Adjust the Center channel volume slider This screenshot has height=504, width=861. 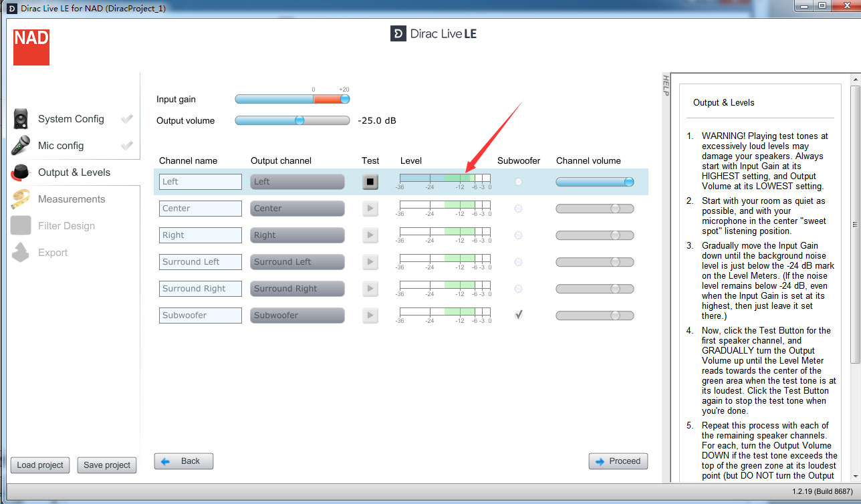595,209
